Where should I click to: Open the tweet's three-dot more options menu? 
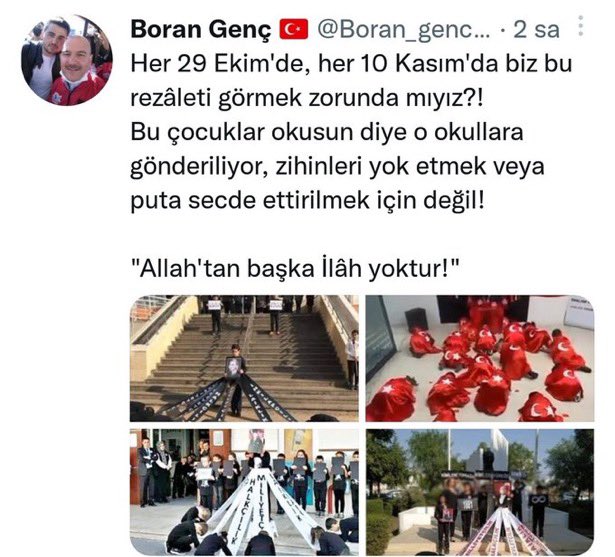pyautogui.click(x=580, y=26)
